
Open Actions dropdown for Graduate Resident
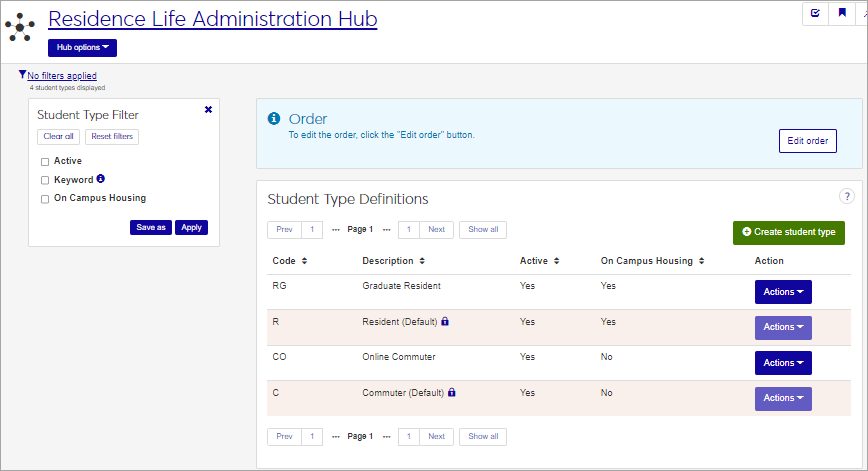[x=782, y=292]
